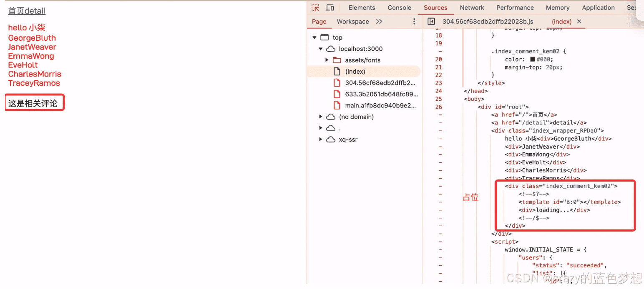
Task: Click the JanetWeaver name on page
Action: click(x=32, y=47)
